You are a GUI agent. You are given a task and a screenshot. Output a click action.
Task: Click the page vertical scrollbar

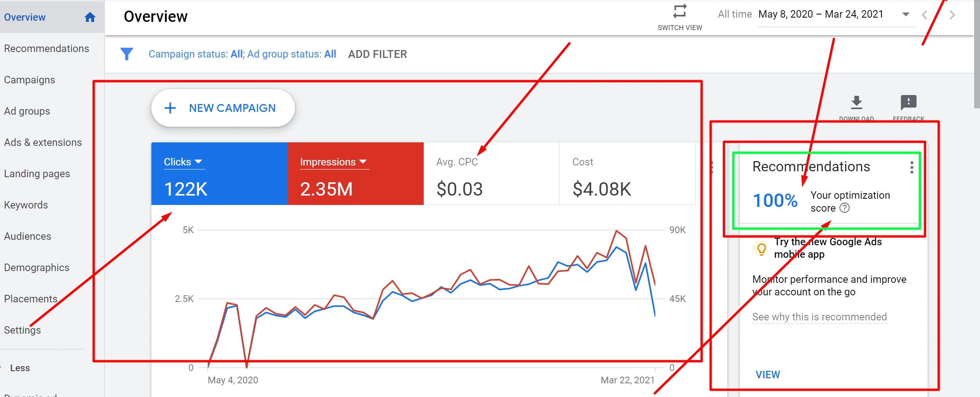977,55
